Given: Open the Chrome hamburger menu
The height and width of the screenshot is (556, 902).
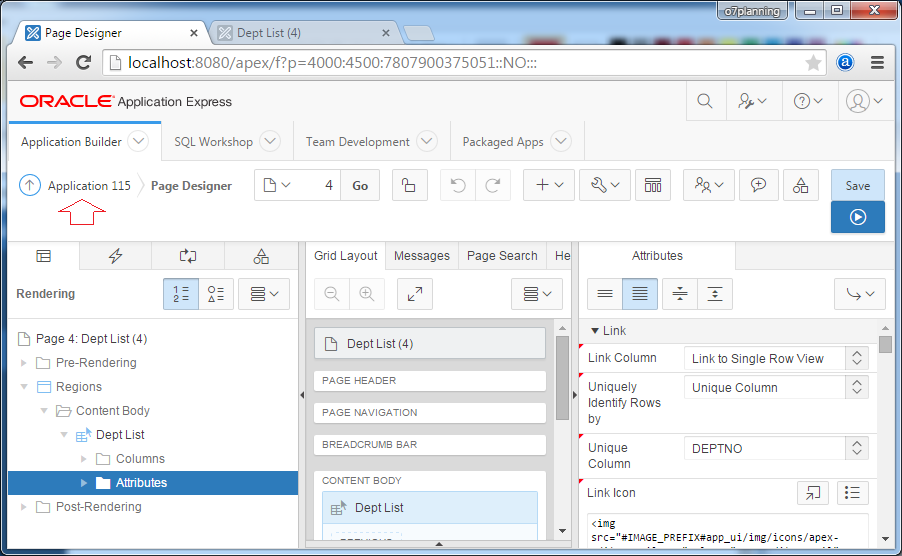Looking at the screenshot, I should coord(877,63).
